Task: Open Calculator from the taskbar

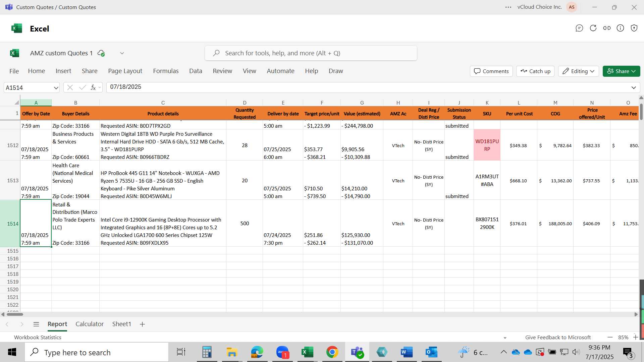Action: (207, 352)
